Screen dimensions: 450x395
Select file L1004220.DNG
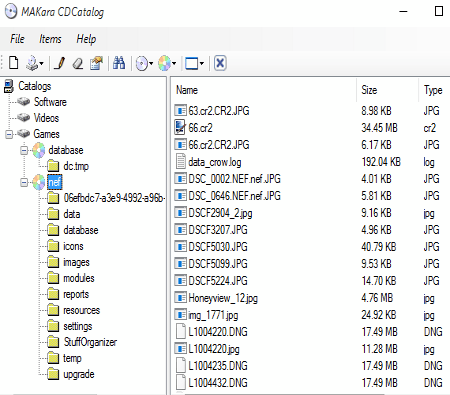tap(218, 332)
